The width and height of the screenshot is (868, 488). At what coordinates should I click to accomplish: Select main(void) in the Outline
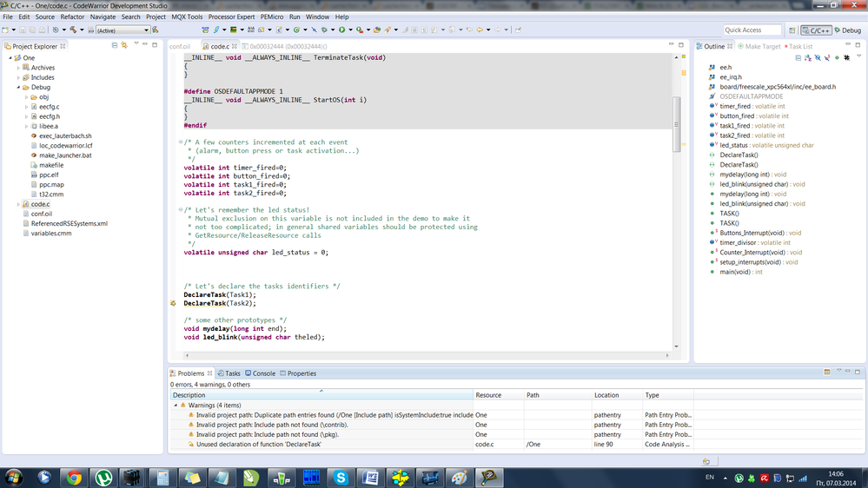(x=740, y=272)
